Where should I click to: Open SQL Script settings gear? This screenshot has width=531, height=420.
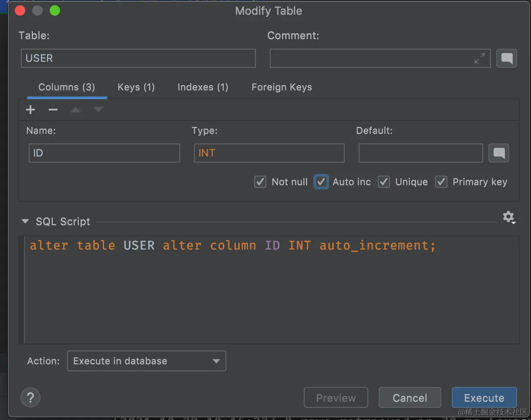[x=508, y=217]
